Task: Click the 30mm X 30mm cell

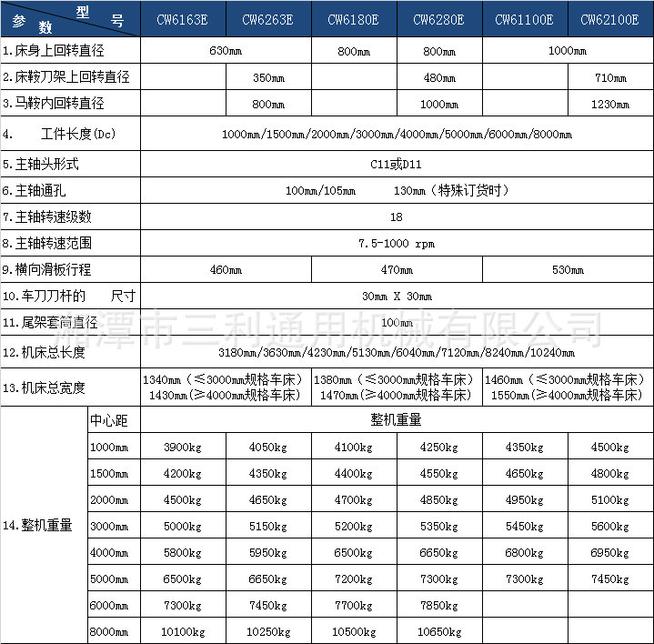Action: coord(397,296)
